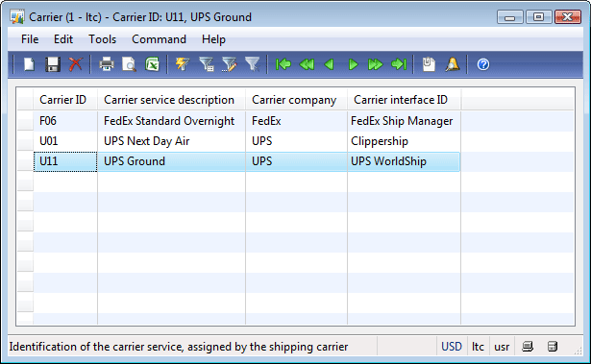This screenshot has height=364, width=591.
Task: Click the Alert bell icon
Action: 453,64
